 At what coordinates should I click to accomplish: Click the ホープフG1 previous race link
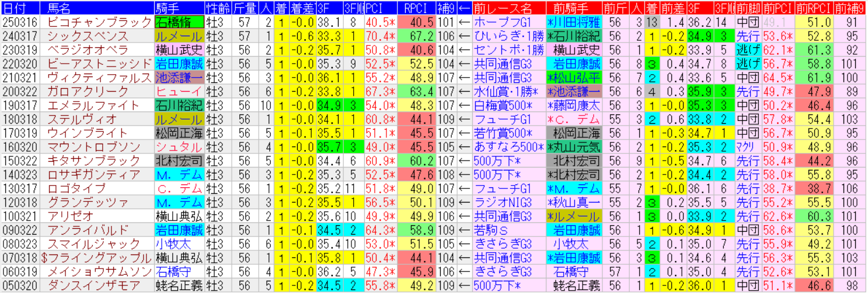502,22
